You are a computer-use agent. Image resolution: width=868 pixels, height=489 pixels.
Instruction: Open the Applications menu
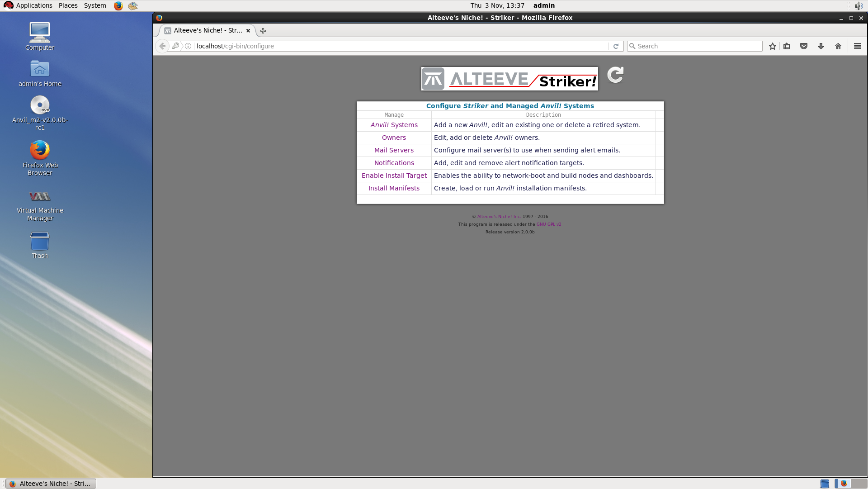34,5
